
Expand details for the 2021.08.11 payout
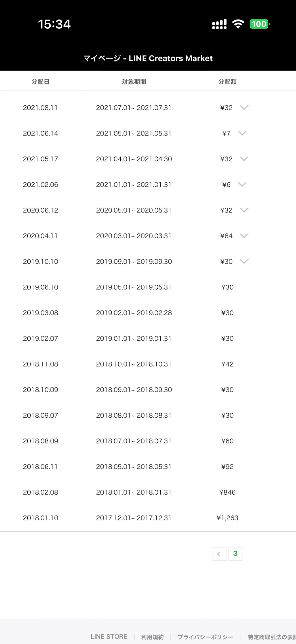(x=244, y=108)
